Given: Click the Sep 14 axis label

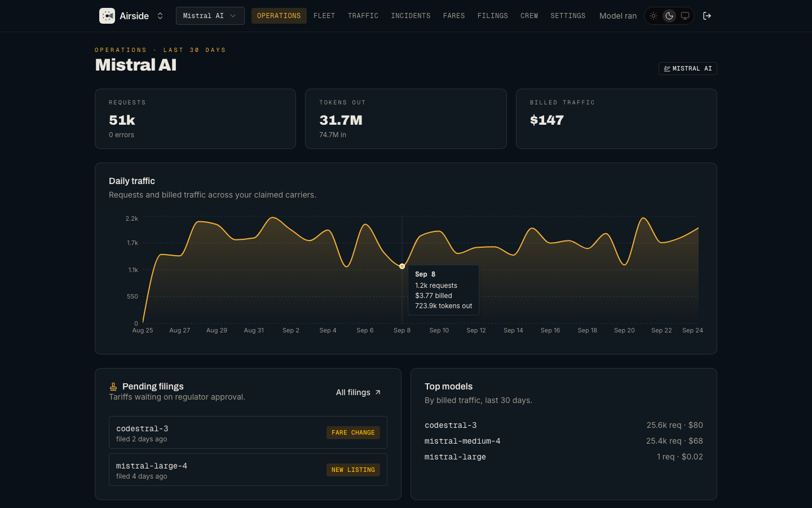Looking at the screenshot, I should point(513,330).
